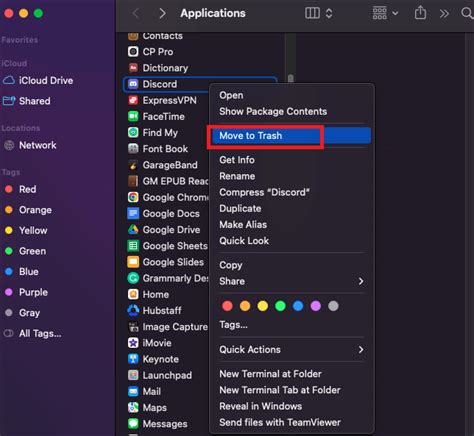Choose Get Info in context menu

[x=237, y=160]
